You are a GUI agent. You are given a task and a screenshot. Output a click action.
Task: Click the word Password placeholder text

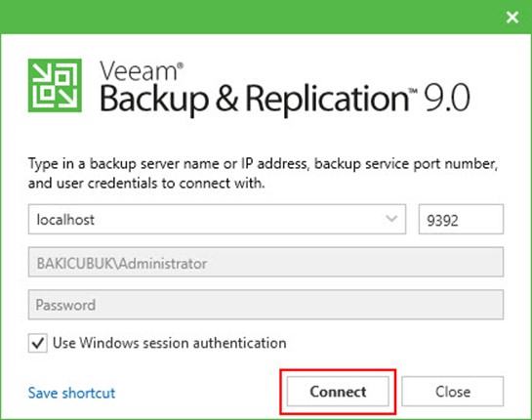click(65, 305)
